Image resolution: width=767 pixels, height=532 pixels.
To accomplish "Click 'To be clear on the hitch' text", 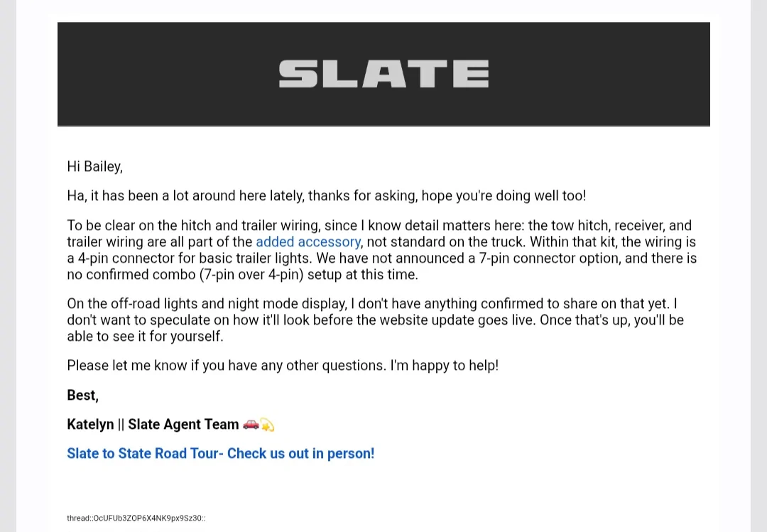I will click(x=139, y=226).
